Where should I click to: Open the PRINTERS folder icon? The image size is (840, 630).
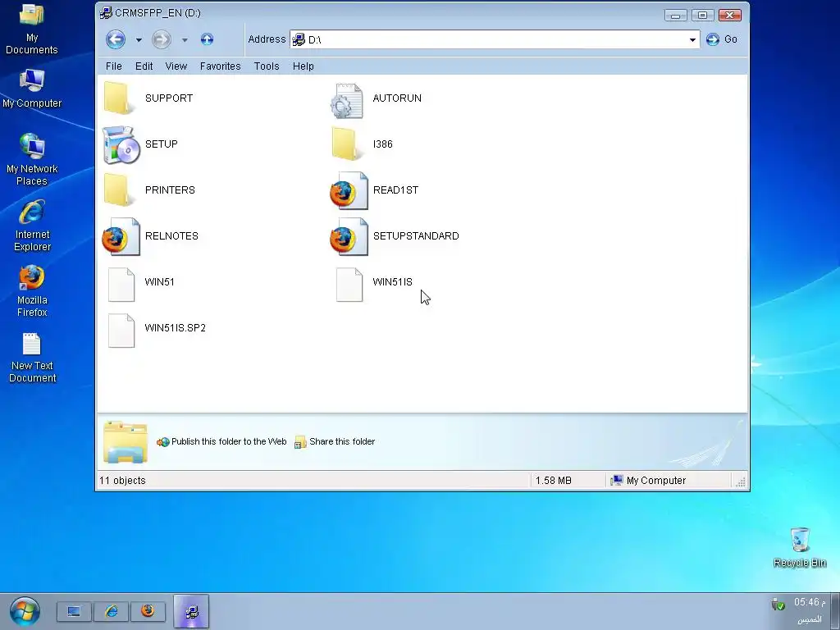pyautogui.click(x=118, y=190)
